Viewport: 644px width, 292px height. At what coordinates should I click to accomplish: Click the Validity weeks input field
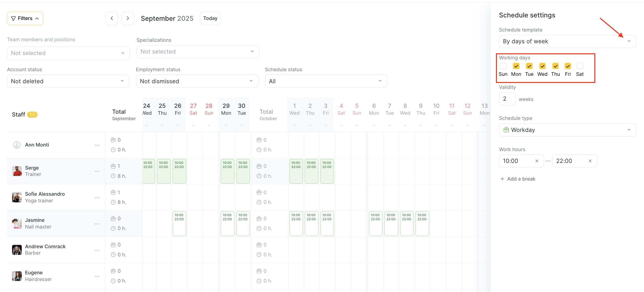pyautogui.click(x=507, y=99)
